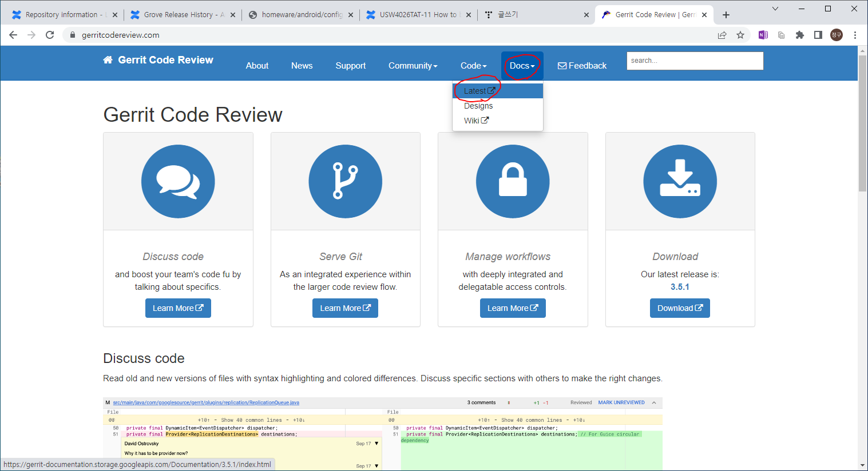Collapse the Docs dropdown menu
The width and height of the screenshot is (868, 471).
(x=522, y=66)
